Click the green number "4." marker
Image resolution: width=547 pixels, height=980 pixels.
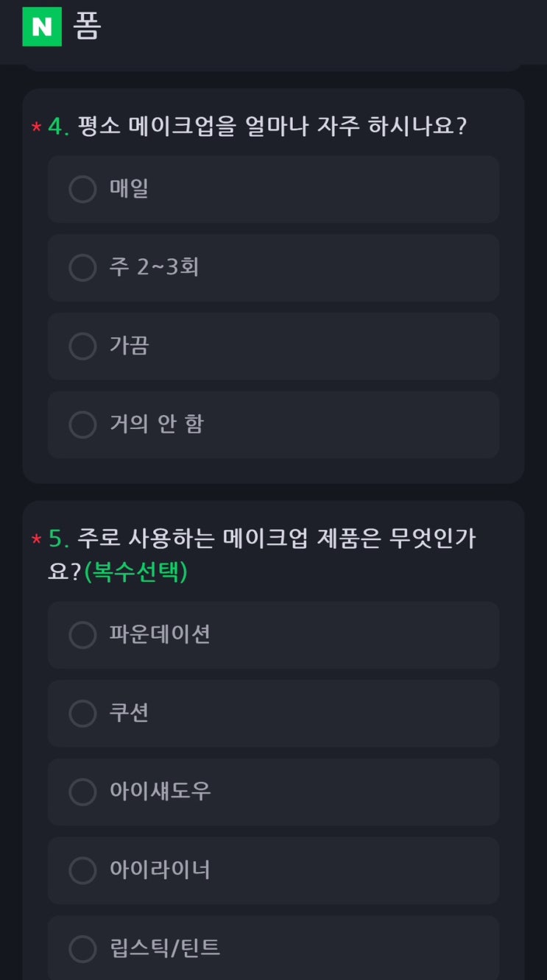[59, 127]
